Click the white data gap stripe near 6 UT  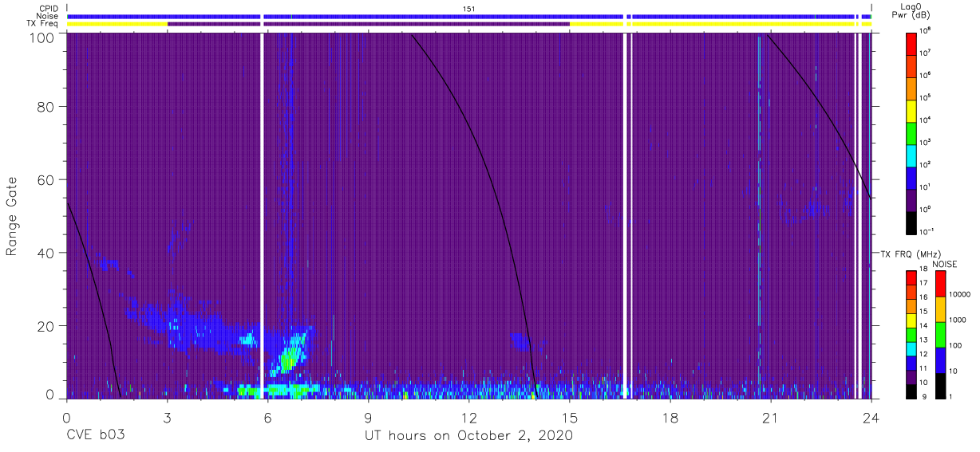(261, 215)
